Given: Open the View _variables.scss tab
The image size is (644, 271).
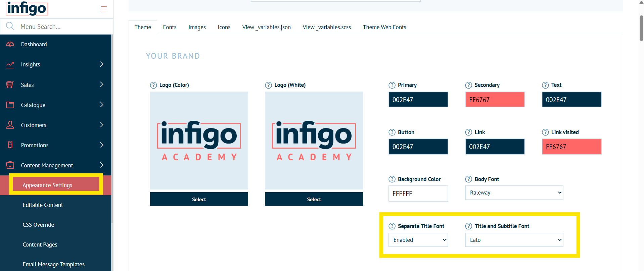Looking at the screenshot, I should click(327, 27).
